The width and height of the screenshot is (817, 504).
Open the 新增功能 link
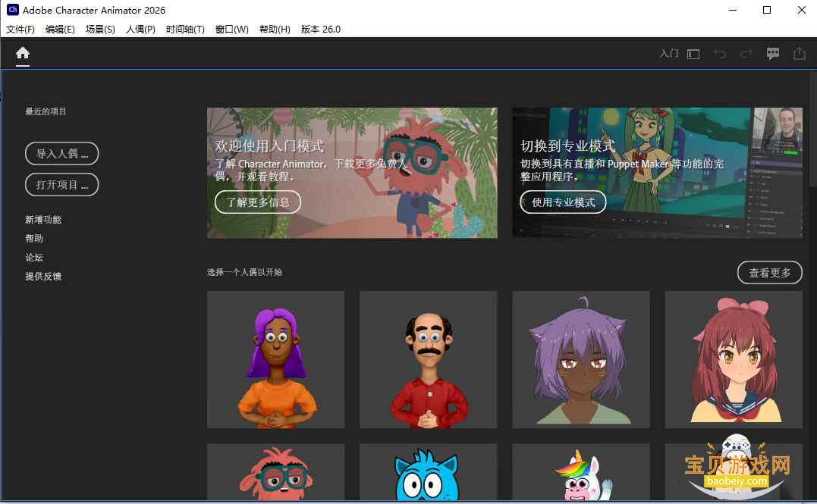pos(43,220)
